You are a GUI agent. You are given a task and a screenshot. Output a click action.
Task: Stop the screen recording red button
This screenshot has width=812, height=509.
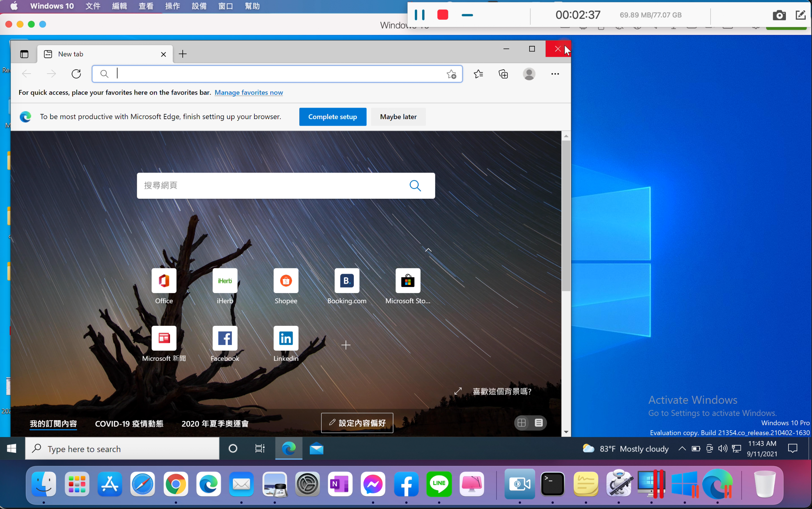[x=442, y=15]
